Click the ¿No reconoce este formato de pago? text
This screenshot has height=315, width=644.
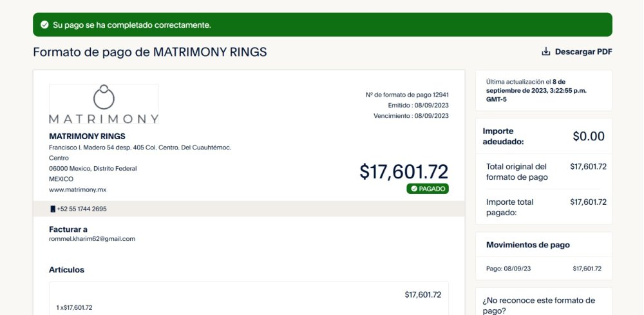tap(538, 305)
